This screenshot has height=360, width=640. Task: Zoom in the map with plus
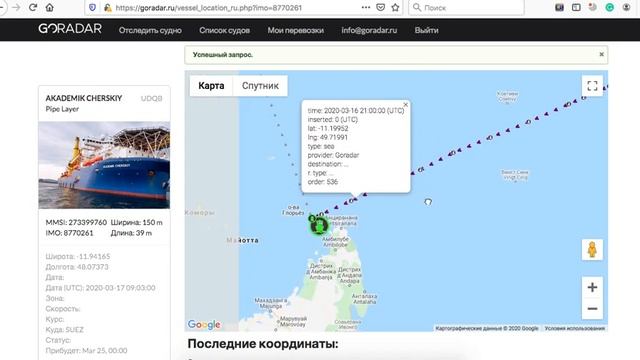pyautogui.click(x=592, y=287)
